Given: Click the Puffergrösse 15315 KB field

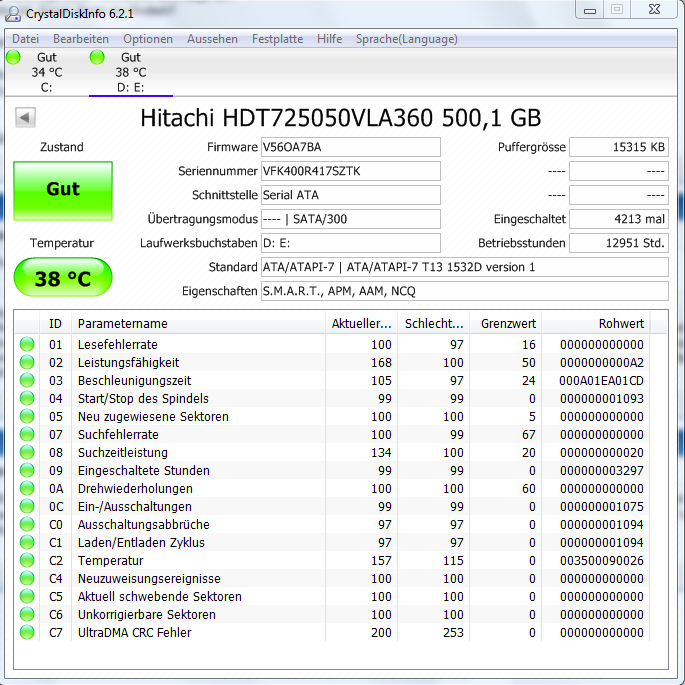Looking at the screenshot, I should coord(619,147).
